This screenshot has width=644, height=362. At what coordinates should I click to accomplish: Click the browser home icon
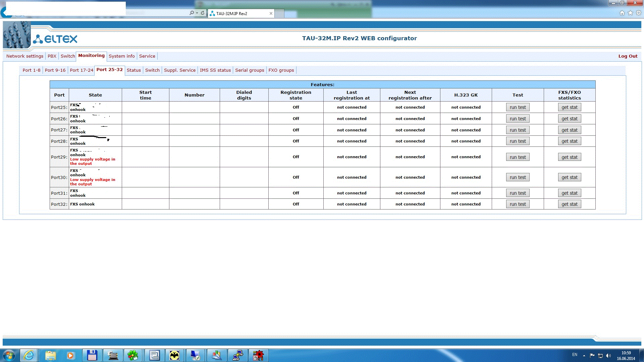pos(622,13)
